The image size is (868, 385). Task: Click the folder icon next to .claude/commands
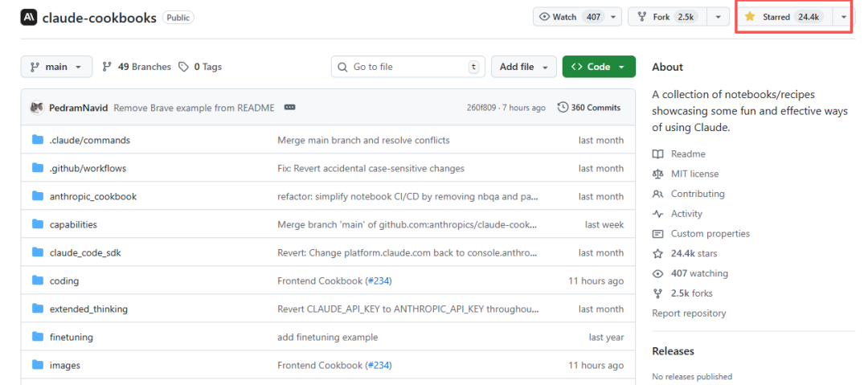(38, 140)
